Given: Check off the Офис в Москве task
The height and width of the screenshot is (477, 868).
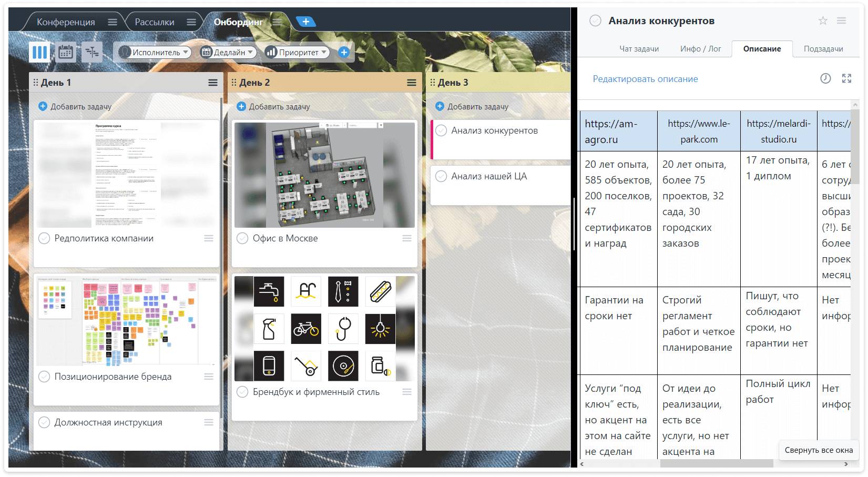Looking at the screenshot, I should tap(242, 238).
